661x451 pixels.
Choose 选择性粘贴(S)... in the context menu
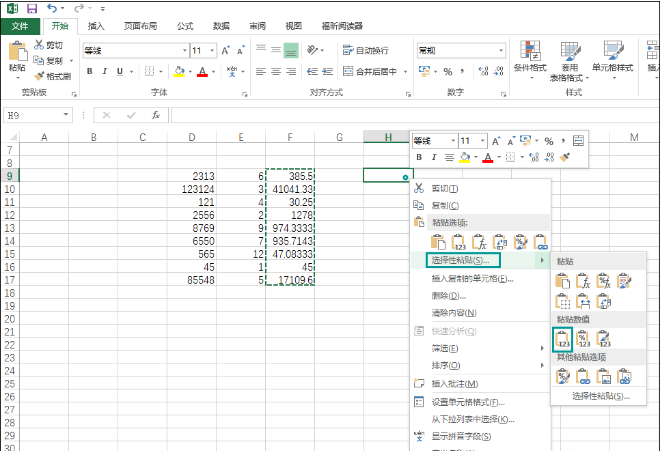(x=466, y=261)
